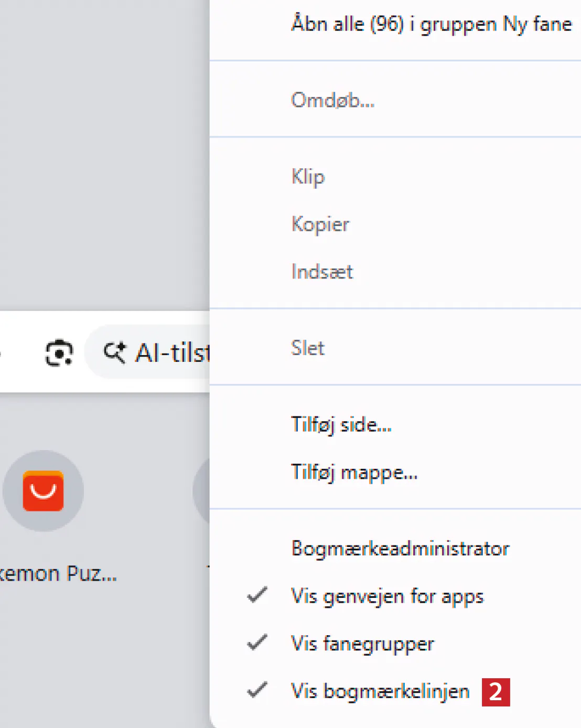Open Google Lens image search icon
Screen dimensions: 581x728
click(x=59, y=352)
